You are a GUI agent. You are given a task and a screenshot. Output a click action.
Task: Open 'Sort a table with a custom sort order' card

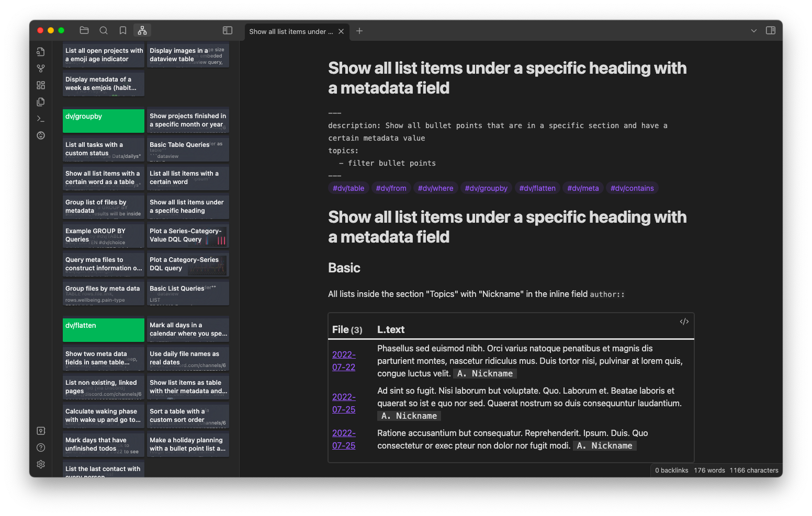188,416
